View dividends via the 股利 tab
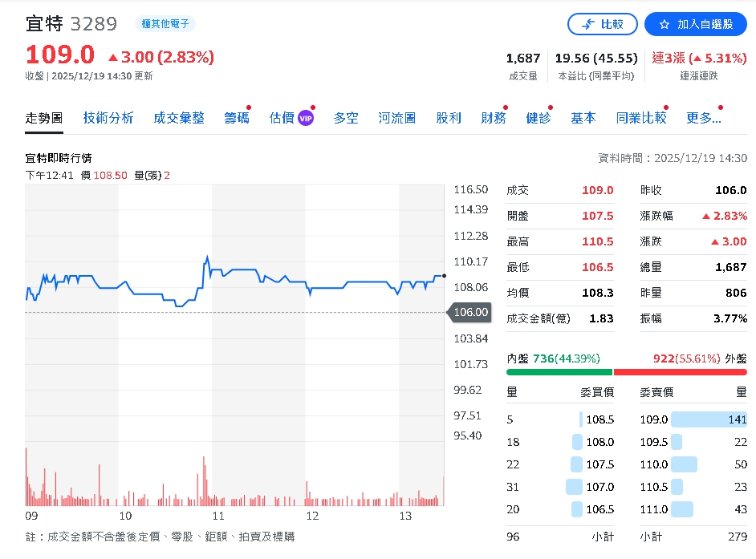Screen dimensions: 756x559 [449, 117]
